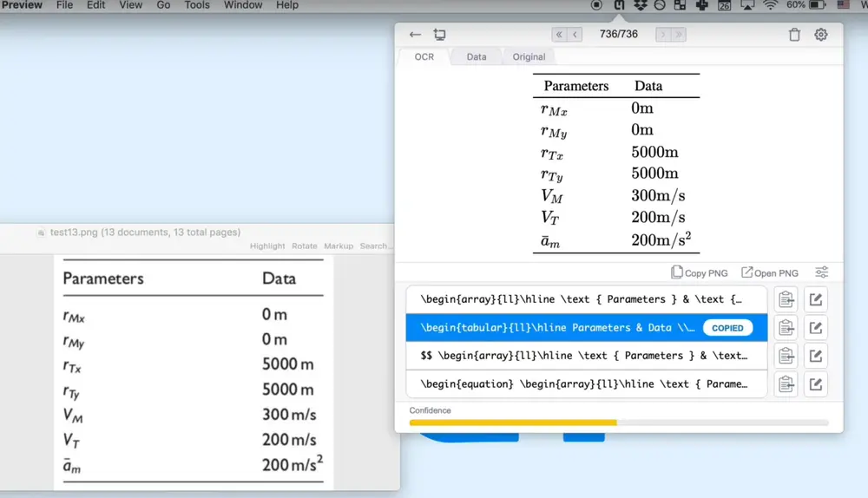Select the \begin{equation} LaTeX result row
The height and width of the screenshot is (498, 868).
coord(586,383)
